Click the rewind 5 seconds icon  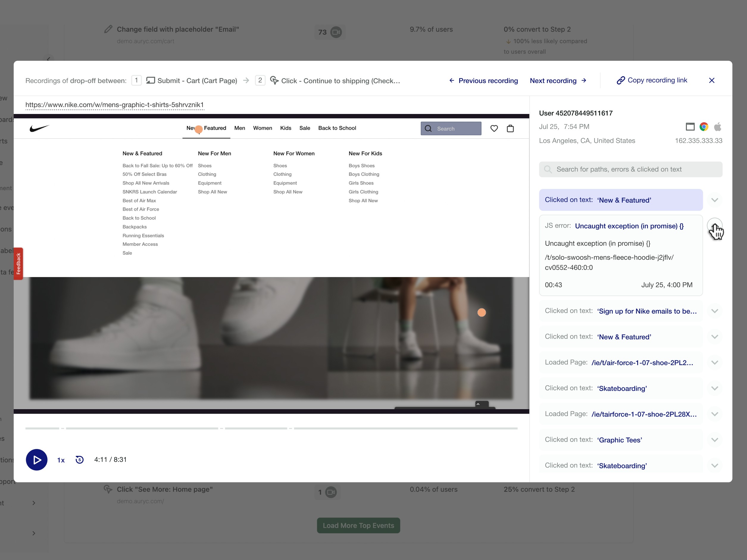pos(79,459)
